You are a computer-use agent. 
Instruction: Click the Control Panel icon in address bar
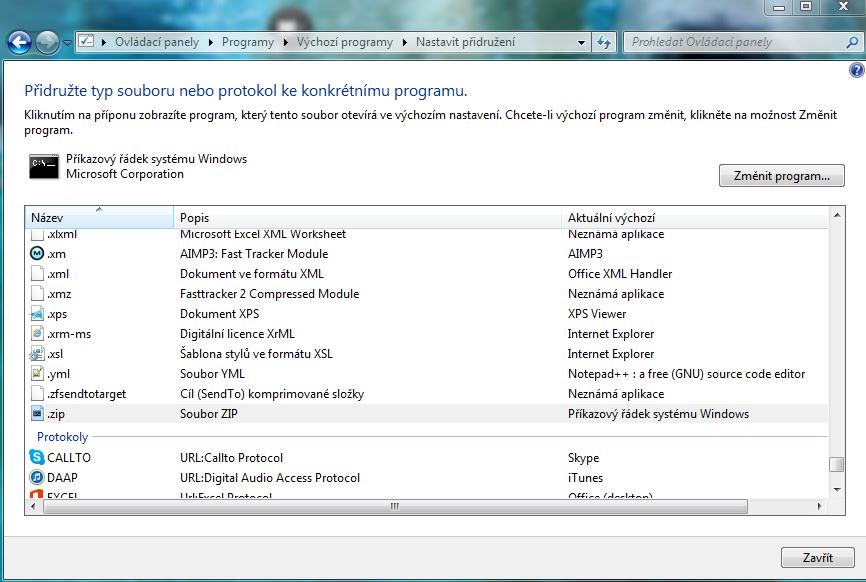(86, 41)
